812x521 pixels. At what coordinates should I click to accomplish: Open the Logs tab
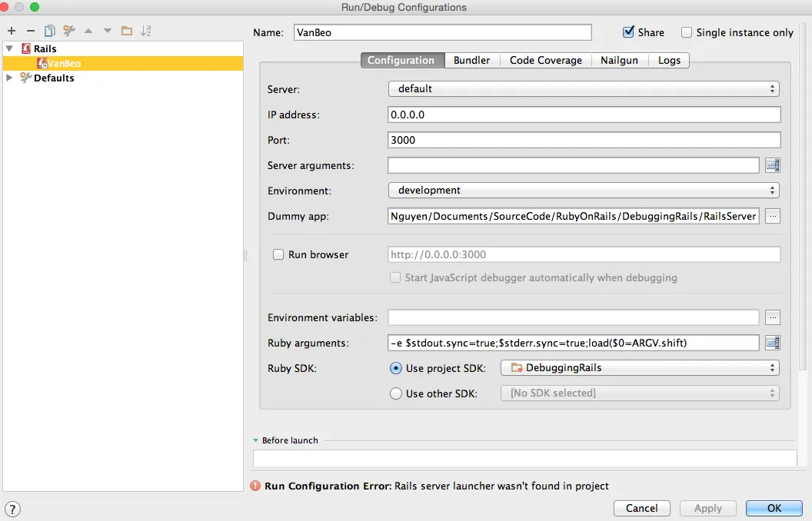669,60
